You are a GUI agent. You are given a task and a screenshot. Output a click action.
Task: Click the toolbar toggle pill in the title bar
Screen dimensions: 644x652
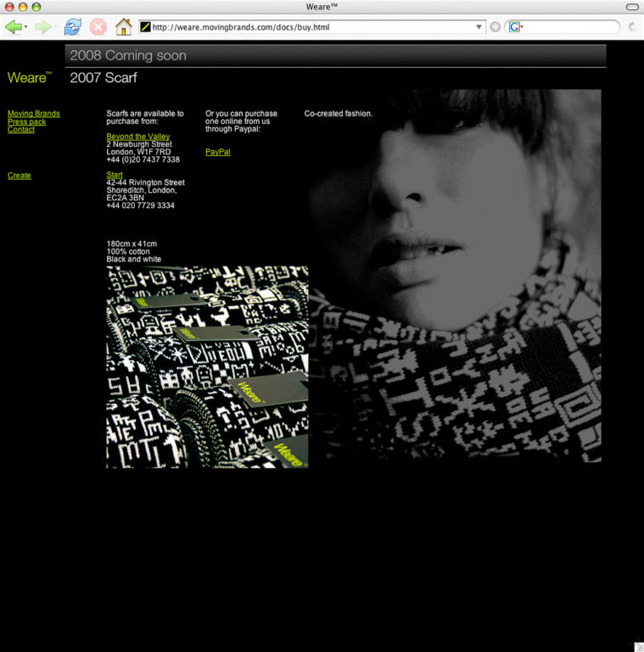click(632, 7)
